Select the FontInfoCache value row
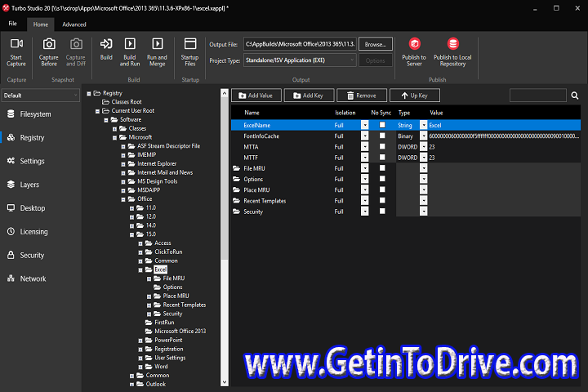This screenshot has width=588, height=392. coord(406,136)
